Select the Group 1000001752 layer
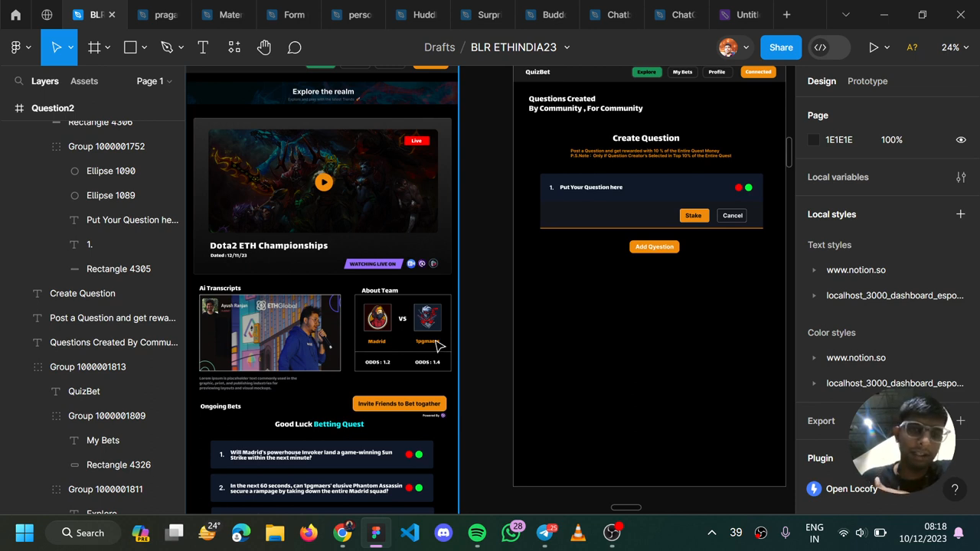 (106, 146)
